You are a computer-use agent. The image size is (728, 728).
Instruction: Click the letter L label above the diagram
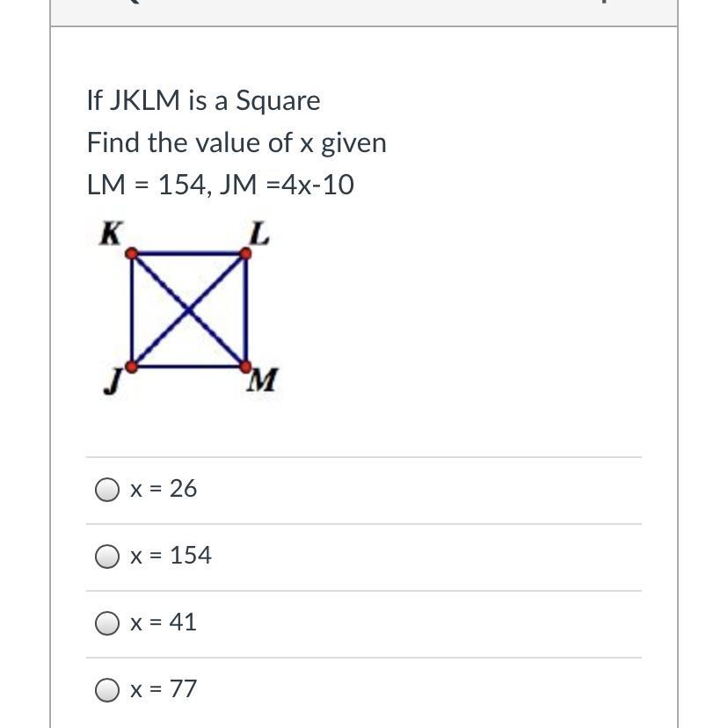[x=258, y=233]
